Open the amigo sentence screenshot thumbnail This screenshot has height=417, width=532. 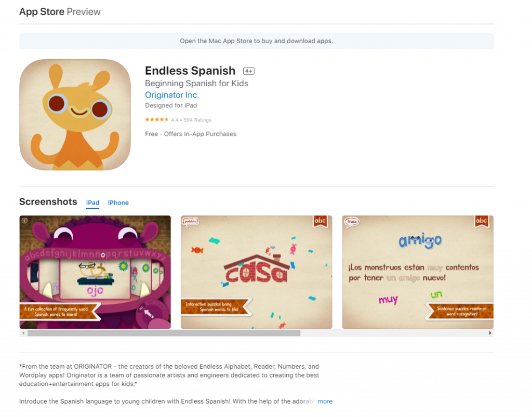coord(418,272)
